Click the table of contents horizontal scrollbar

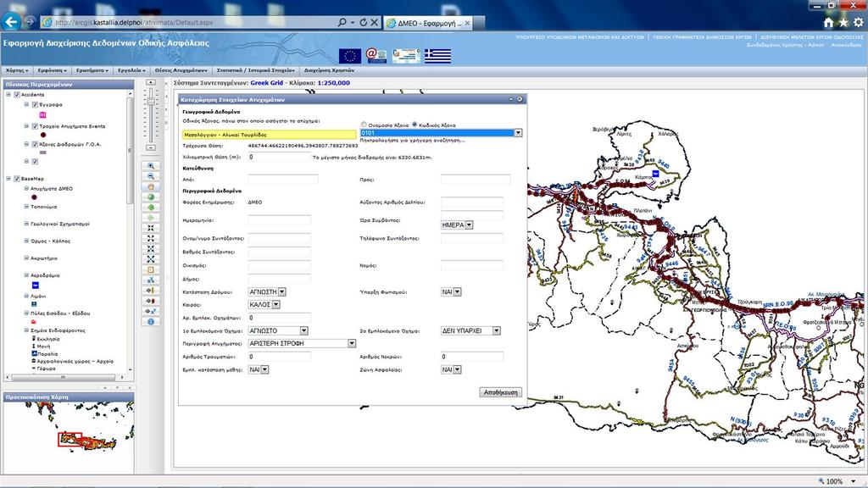point(64,377)
